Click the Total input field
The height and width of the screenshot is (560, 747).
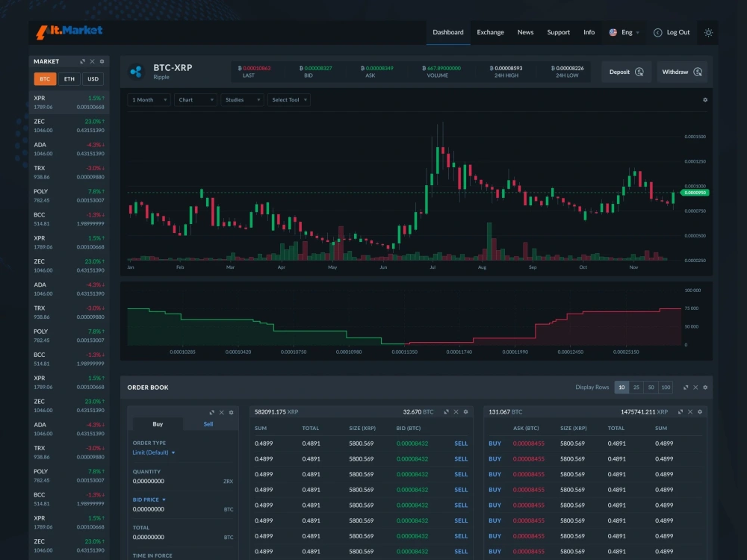coord(183,537)
